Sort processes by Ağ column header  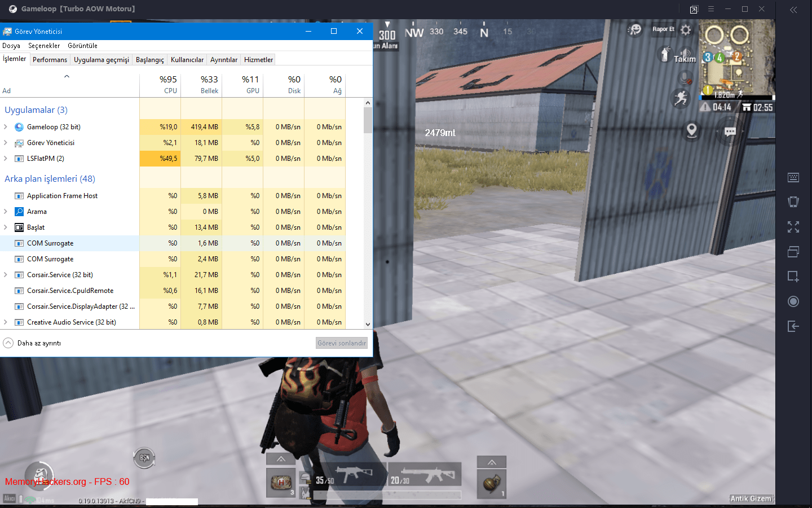pyautogui.click(x=325, y=84)
